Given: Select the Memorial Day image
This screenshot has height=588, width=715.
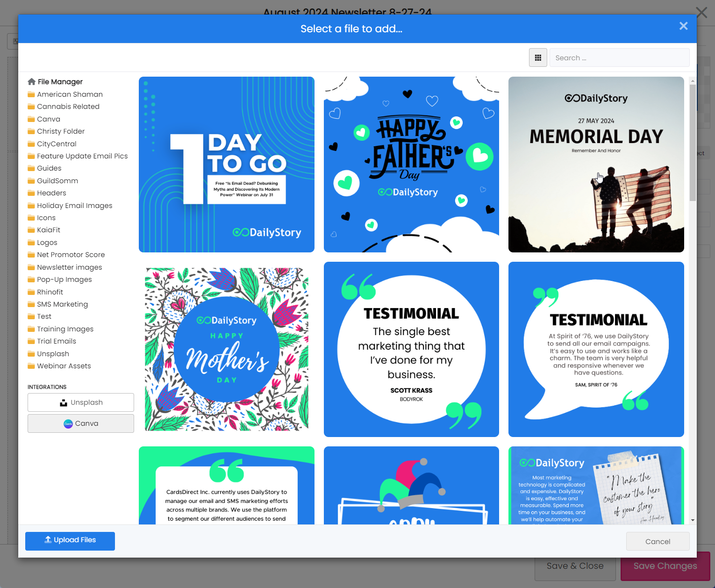Looking at the screenshot, I should pyautogui.click(x=596, y=165).
